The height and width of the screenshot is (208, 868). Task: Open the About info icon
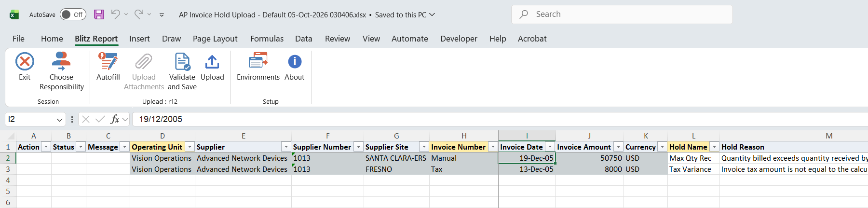tap(295, 62)
